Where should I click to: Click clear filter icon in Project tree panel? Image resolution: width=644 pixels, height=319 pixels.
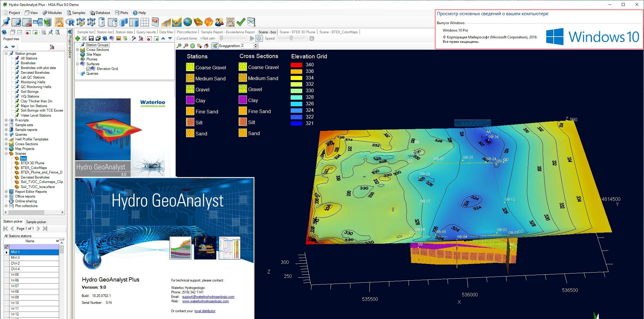(52, 47)
